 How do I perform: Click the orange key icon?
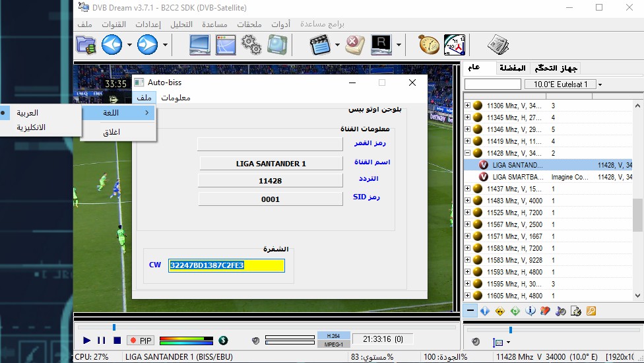click(x=591, y=311)
